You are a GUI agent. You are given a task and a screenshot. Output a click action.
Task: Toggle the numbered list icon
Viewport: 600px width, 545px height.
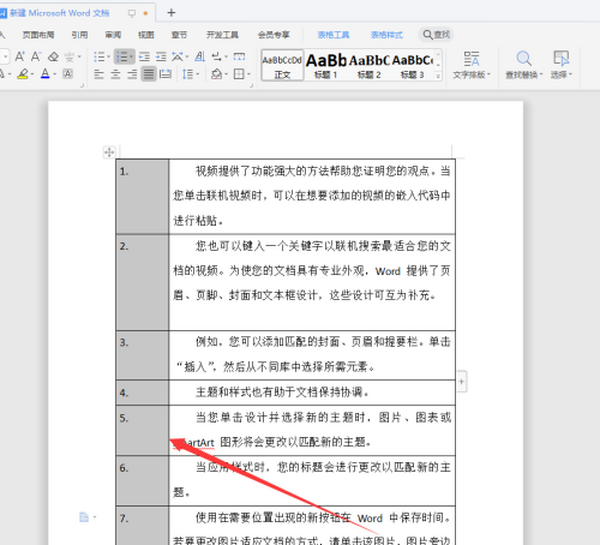[122, 57]
